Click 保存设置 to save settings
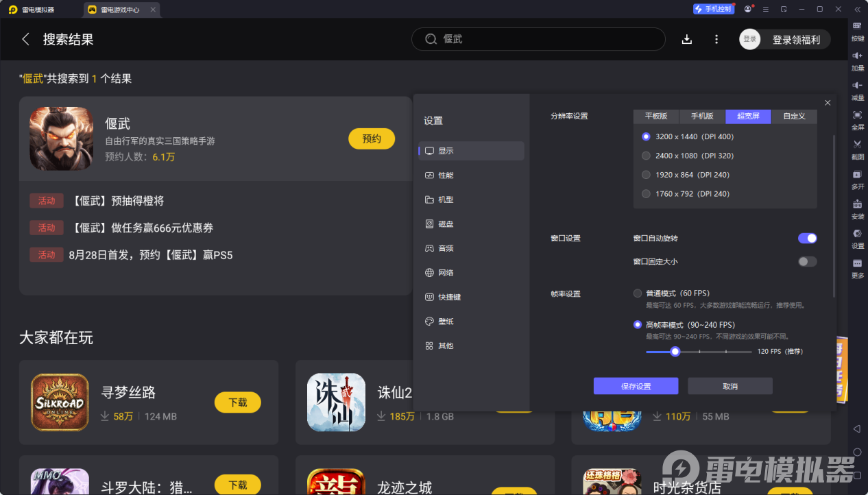The height and width of the screenshot is (495, 868). (x=636, y=386)
